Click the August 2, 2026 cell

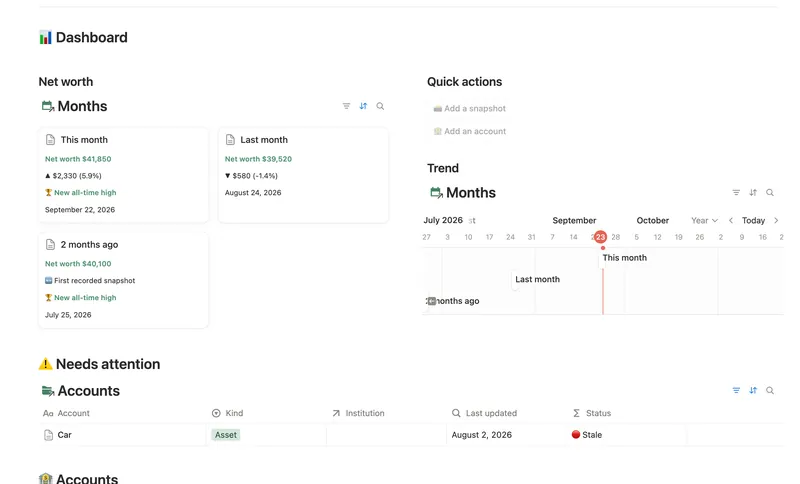click(482, 435)
